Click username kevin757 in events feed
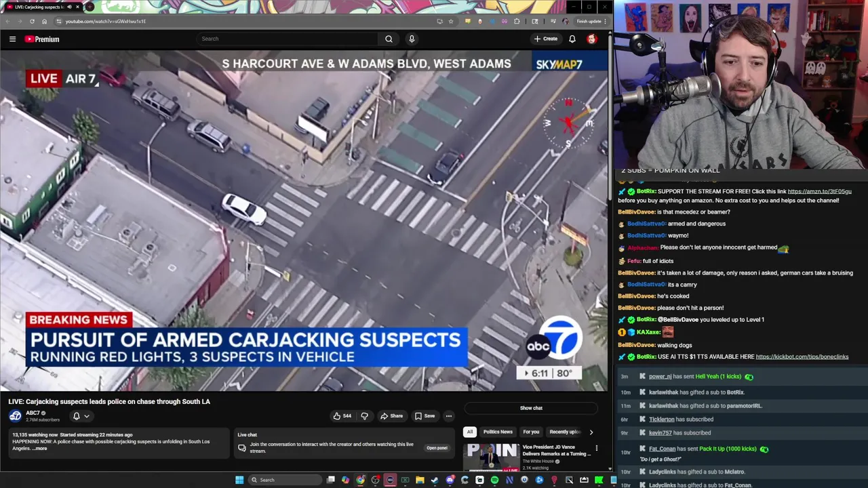Screen dimensions: 868x488 coord(661,433)
